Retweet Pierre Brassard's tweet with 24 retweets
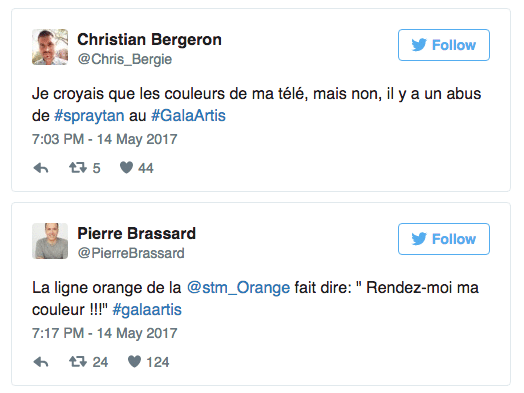The image size is (524, 393). coord(78,362)
